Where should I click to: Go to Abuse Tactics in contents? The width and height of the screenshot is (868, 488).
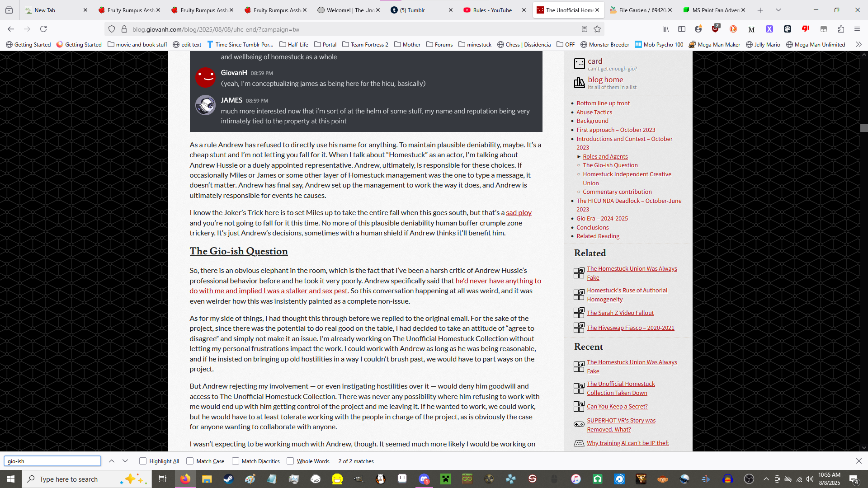(x=594, y=112)
